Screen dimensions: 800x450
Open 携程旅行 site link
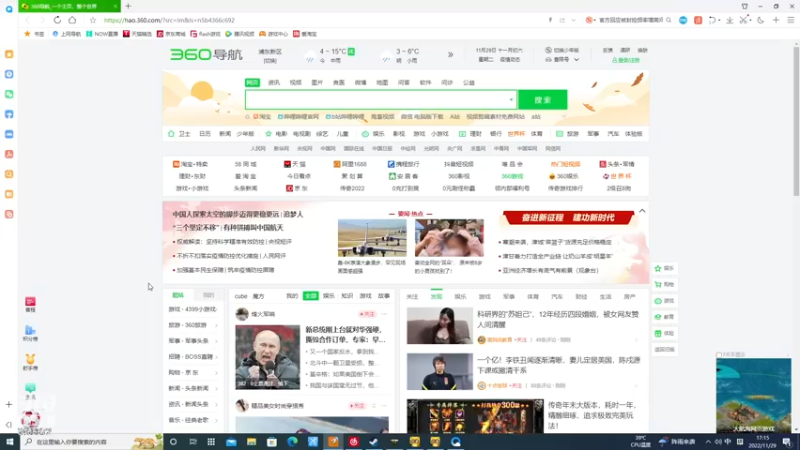(x=403, y=164)
